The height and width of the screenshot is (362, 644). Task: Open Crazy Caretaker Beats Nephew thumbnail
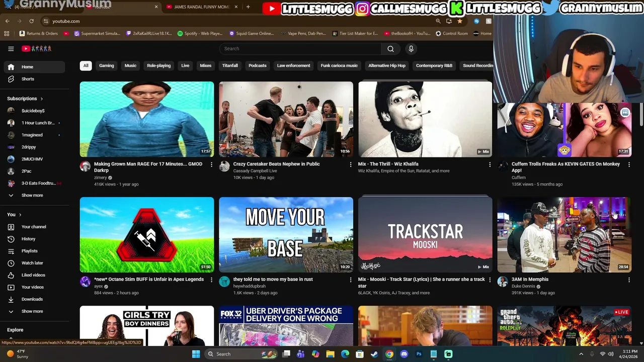click(286, 119)
